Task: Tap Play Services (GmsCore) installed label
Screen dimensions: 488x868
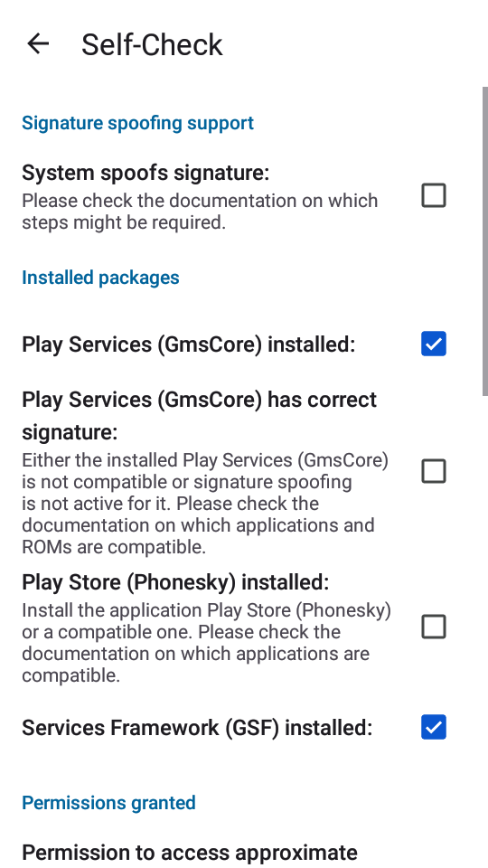Action: point(188,344)
